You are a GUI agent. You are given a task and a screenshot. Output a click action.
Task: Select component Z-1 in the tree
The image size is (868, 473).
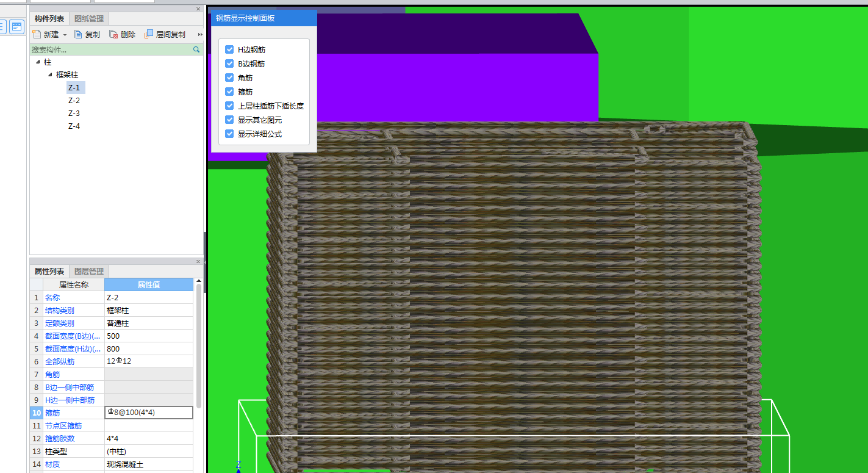pyautogui.click(x=74, y=88)
